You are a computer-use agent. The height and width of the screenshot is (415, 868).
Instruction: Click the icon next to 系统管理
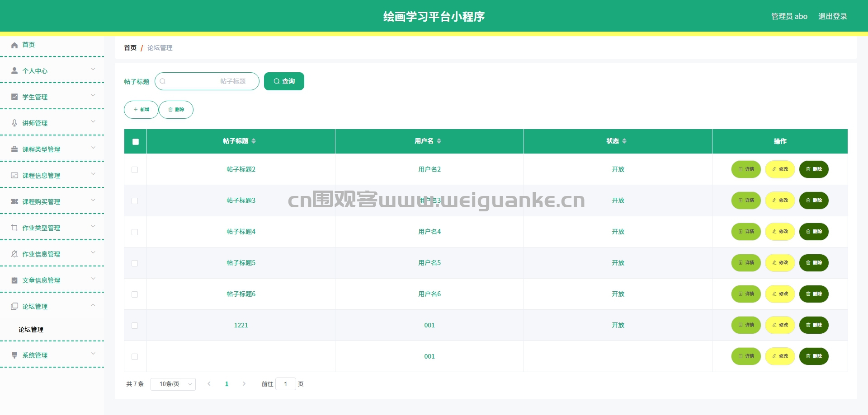(14, 355)
